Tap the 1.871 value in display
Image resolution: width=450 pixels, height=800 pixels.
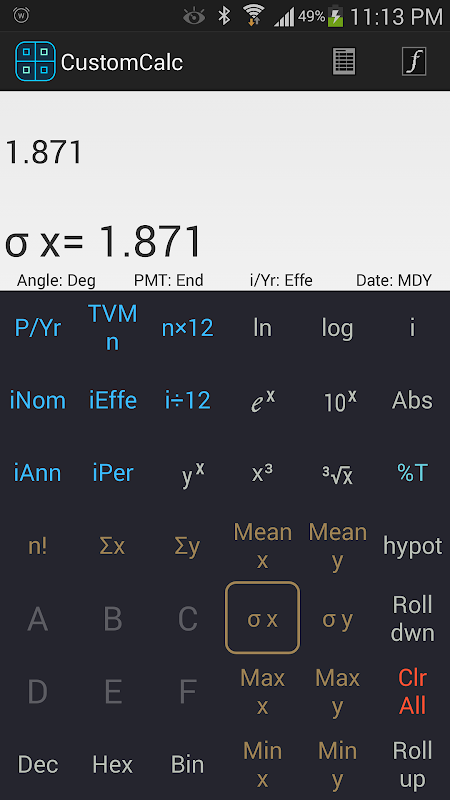(x=44, y=152)
